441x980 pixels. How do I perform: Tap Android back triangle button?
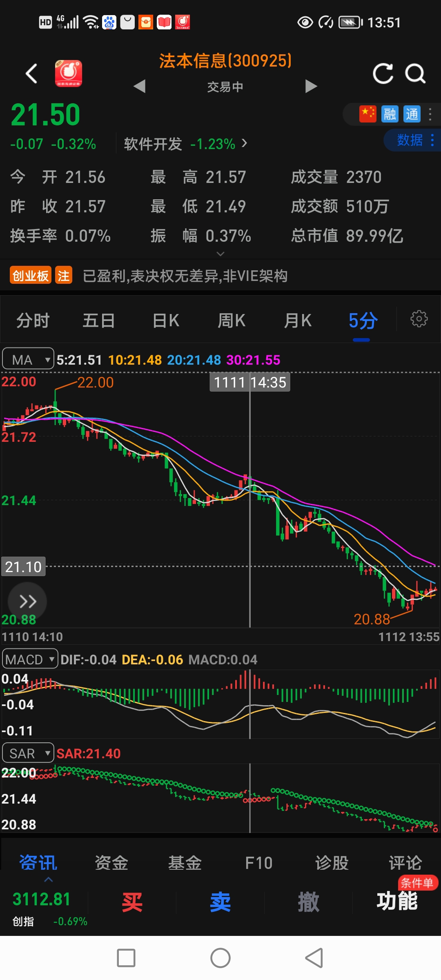pyautogui.click(x=314, y=958)
